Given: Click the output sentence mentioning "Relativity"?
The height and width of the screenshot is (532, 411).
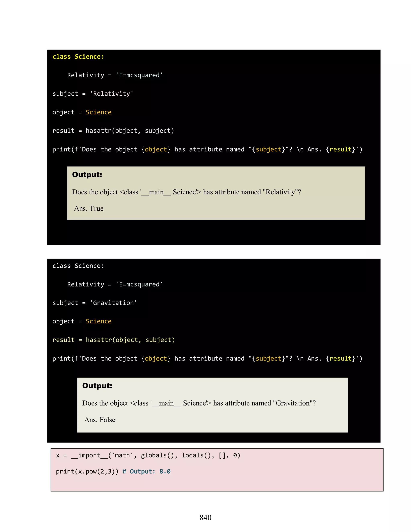Looking at the screenshot, I should 186,192.
